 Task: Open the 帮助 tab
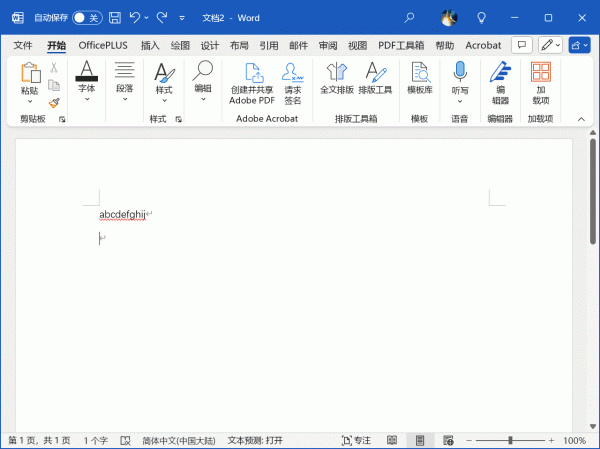coord(445,45)
